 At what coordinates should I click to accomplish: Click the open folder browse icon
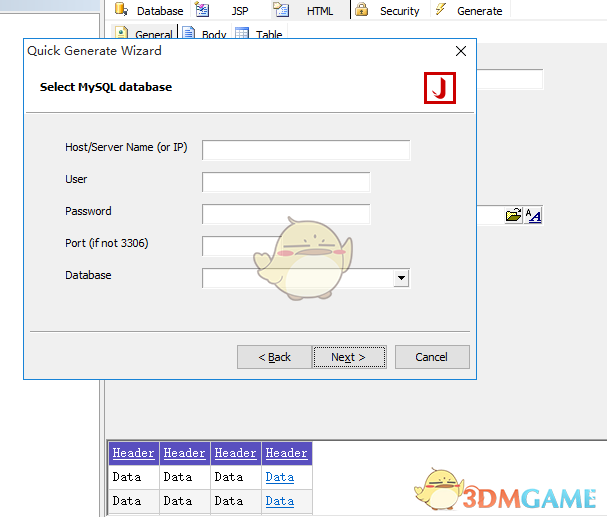(514, 215)
